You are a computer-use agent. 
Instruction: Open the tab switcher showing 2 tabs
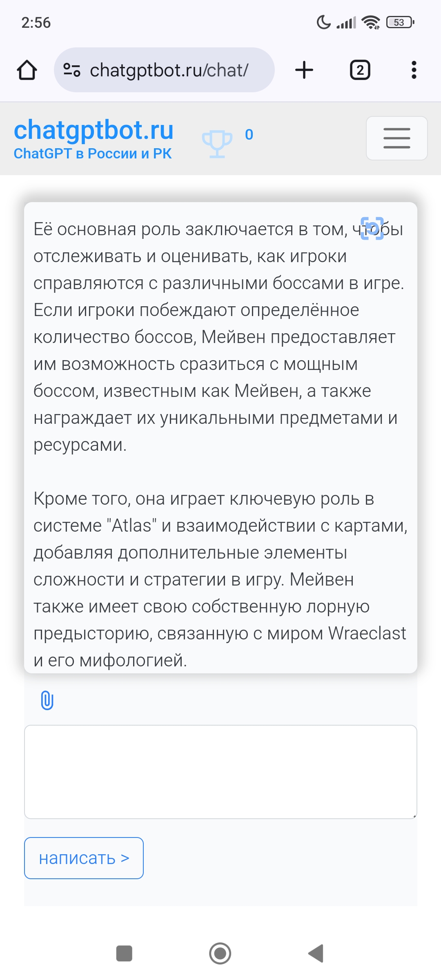coord(360,70)
